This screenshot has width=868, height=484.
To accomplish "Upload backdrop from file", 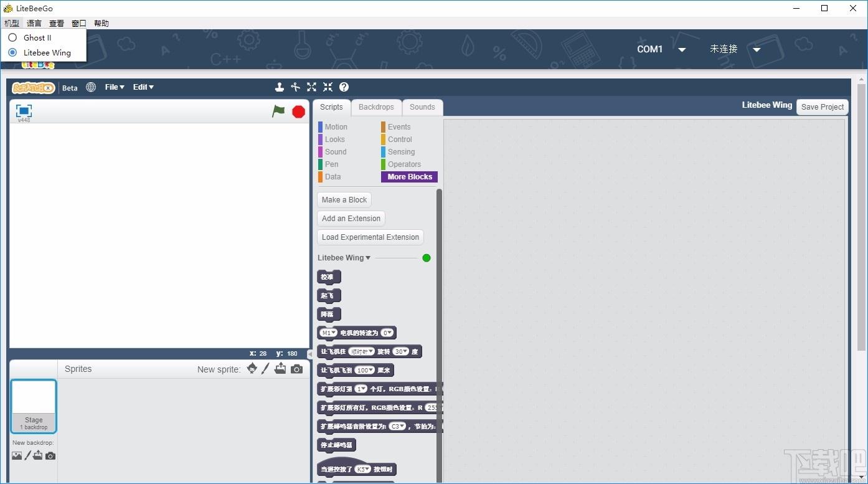I will click(x=38, y=455).
